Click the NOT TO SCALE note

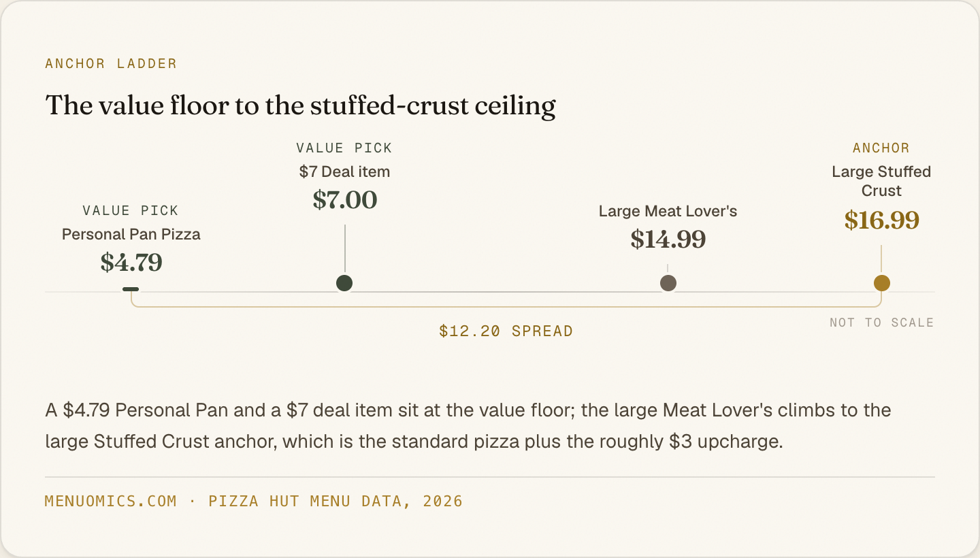pos(882,323)
